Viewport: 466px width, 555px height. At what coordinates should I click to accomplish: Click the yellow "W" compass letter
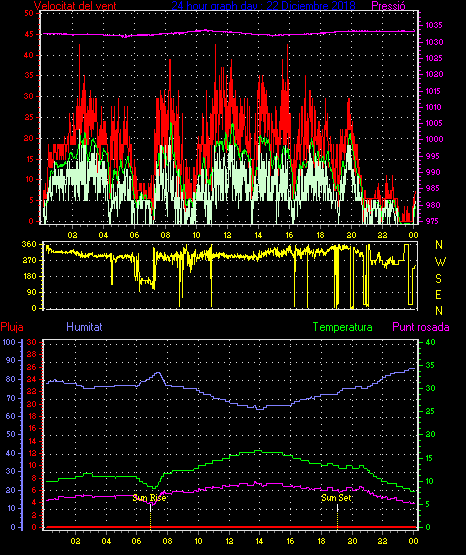click(440, 262)
